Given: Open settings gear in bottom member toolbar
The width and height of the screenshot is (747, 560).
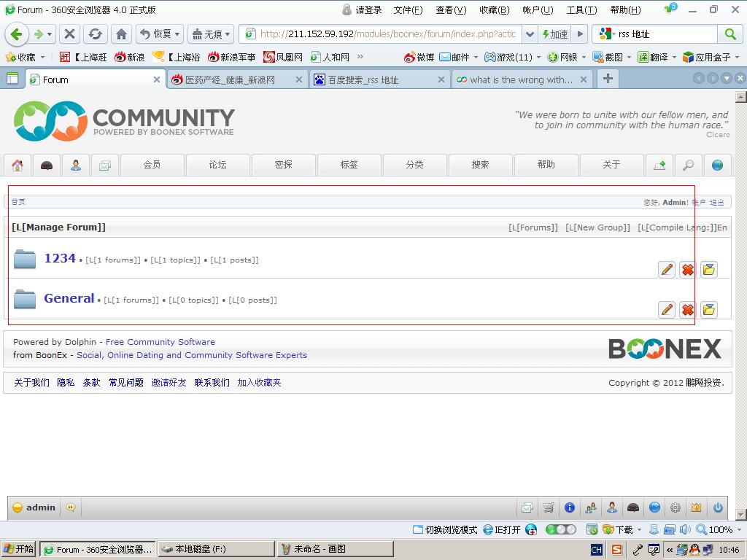Looking at the screenshot, I should 676,507.
